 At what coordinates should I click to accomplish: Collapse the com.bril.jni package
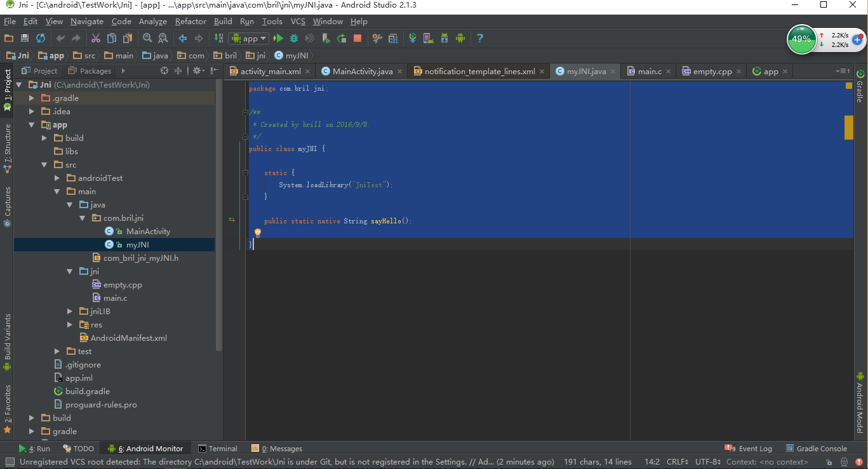pos(82,218)
